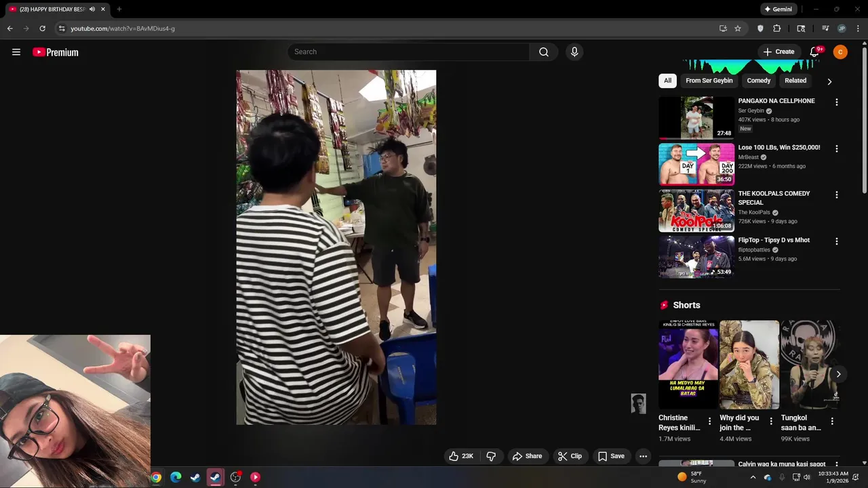Bookmark this page with the star

[738, 28]
